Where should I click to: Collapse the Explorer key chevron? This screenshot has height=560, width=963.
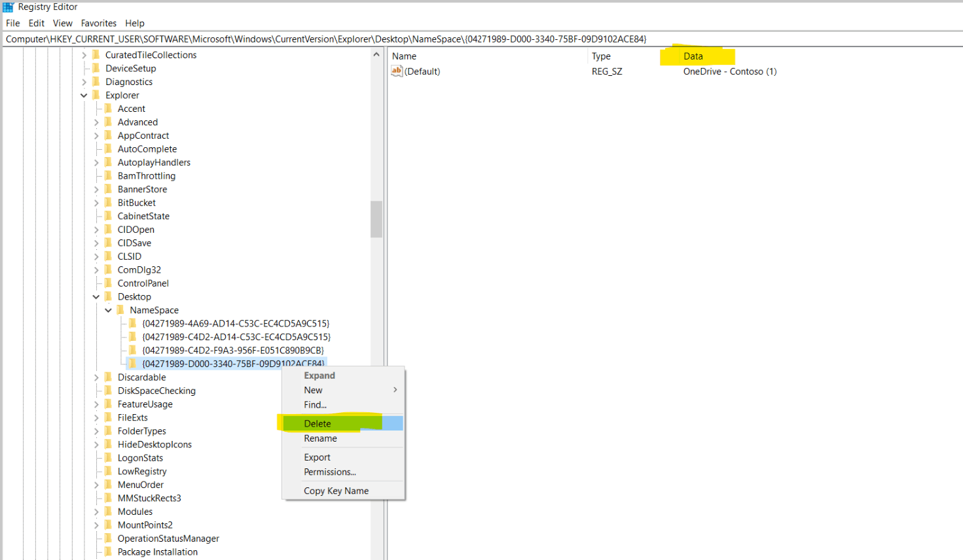point(84,95)
